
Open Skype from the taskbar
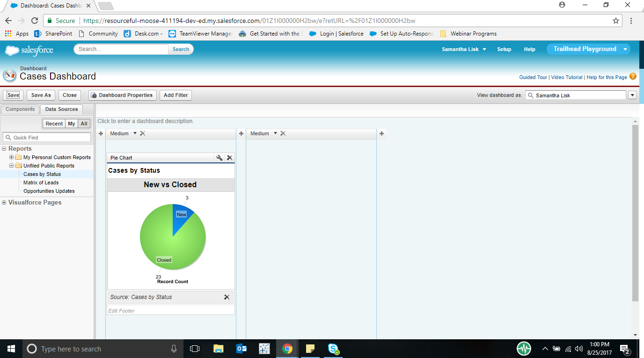tap(333, 349)
